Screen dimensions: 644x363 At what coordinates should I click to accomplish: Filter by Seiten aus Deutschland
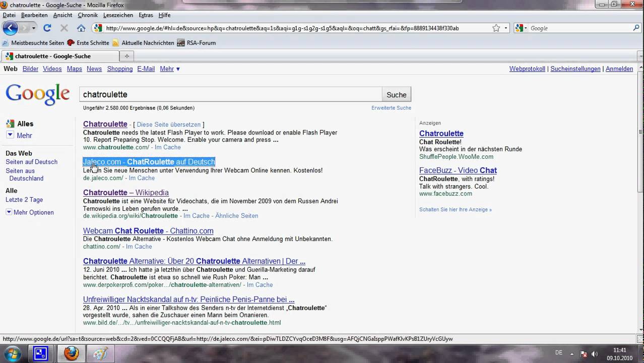[x=26, y=174]
